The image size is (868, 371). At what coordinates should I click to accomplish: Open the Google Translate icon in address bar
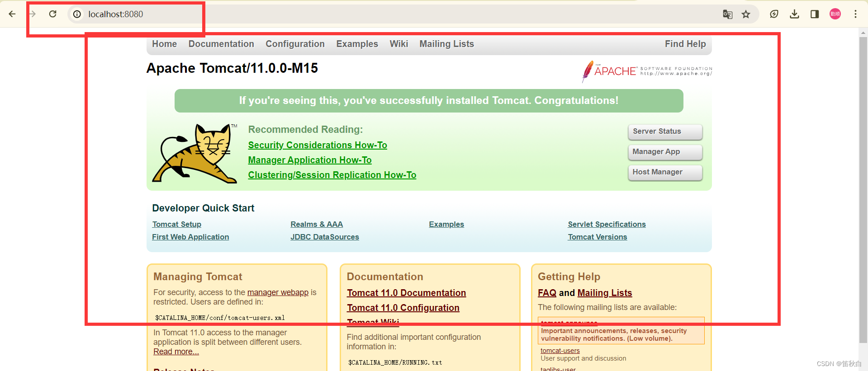click(x=727, y=14)
